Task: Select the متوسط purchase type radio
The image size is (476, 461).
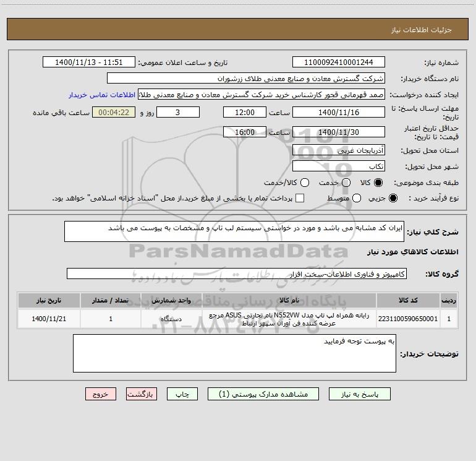Action: (x=357, y=198)
